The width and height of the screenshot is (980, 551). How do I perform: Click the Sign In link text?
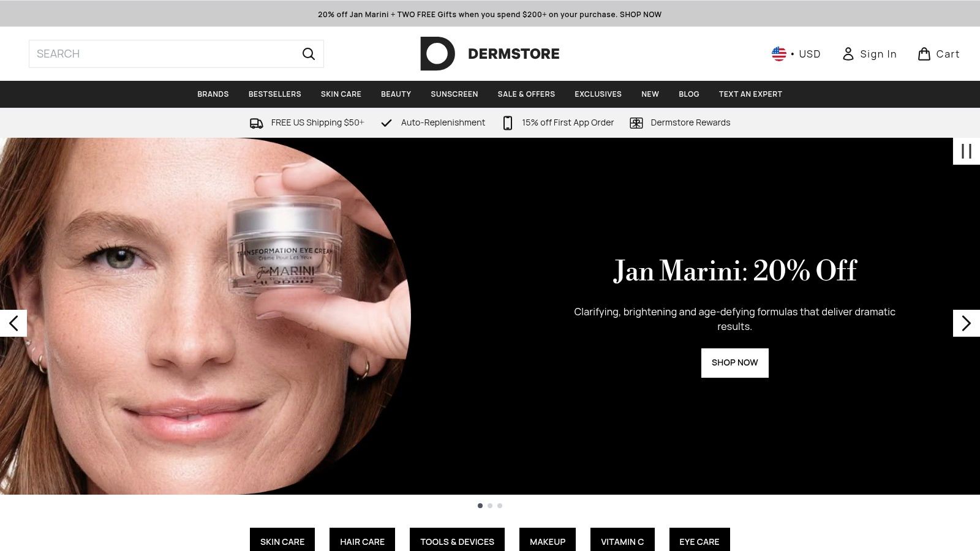878,54
